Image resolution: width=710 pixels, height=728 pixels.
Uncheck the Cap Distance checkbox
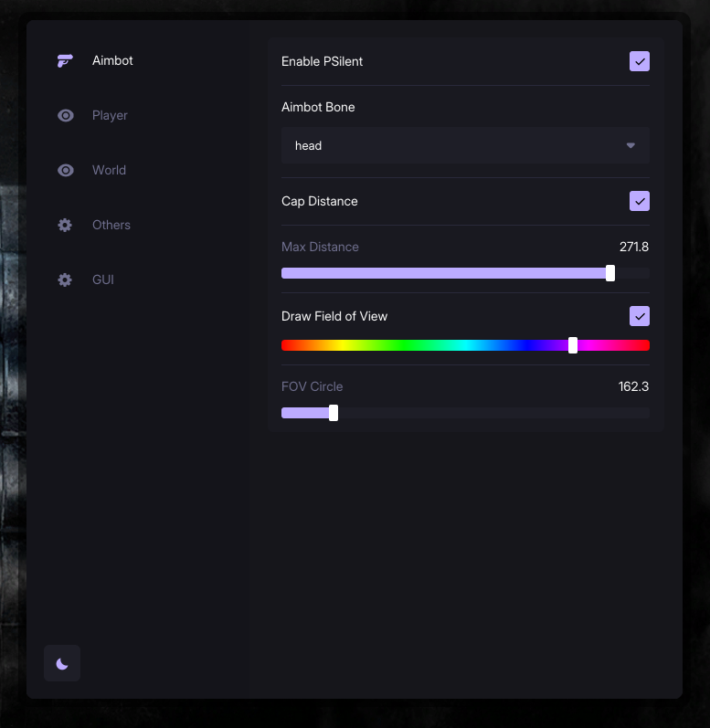(x=640, y=201)
